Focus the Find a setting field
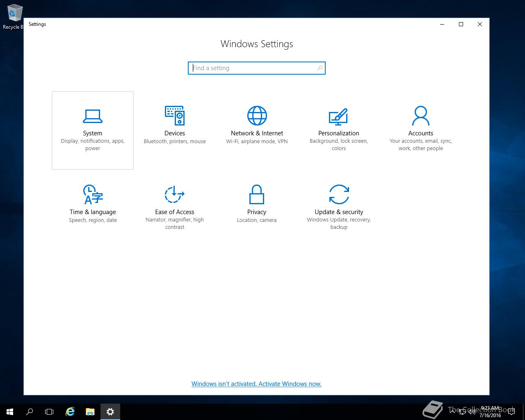The height and width of the screenshot is (420, 525). coord(257,68)
